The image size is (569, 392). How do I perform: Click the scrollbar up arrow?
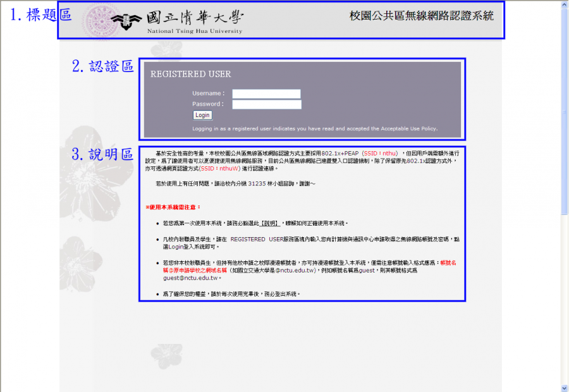[564, 4]
